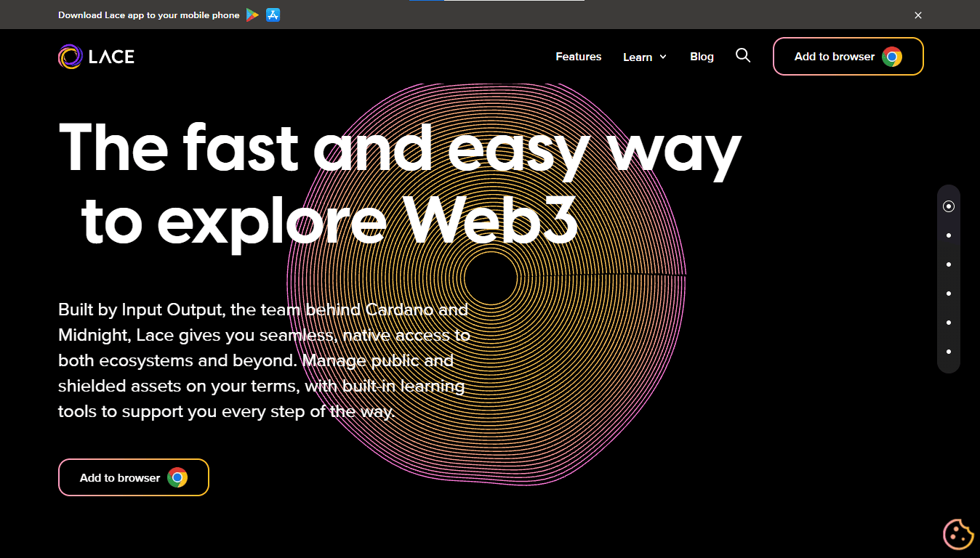Click Chrome icon in lower Add to browser
The width and height of the screenshot is (980, 558).
click(177, 477)
